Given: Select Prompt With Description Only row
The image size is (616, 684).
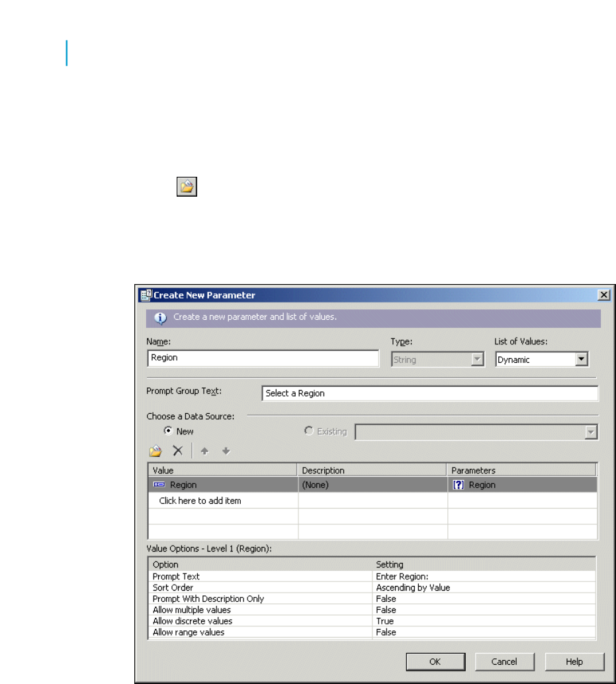Looking at the screenshot, I should pos(260,599).
